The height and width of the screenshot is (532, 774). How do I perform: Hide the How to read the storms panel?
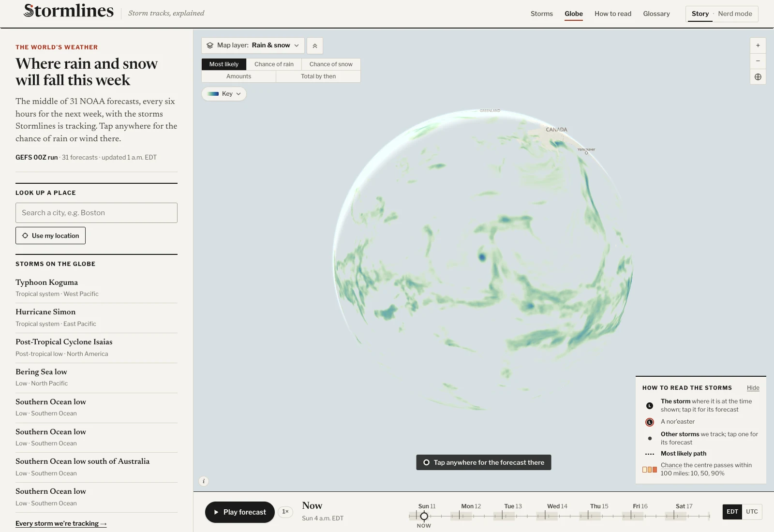coord(753,388)
